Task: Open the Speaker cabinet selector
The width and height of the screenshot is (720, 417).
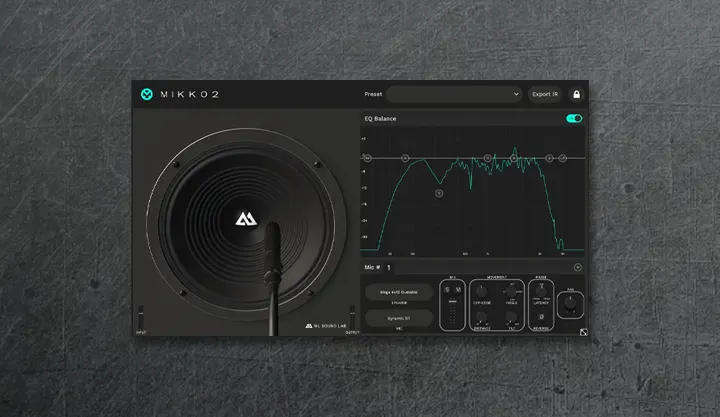Action: (x=399, y=293)
